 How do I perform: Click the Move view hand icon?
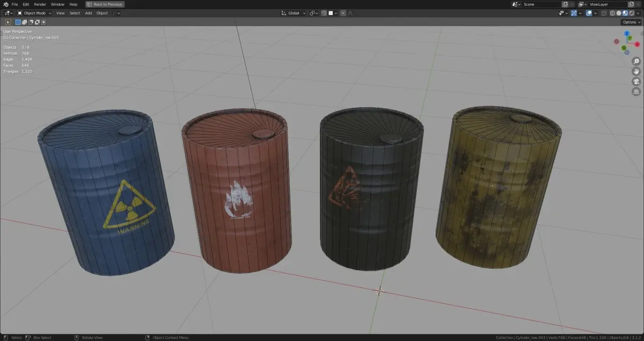(x=636, y=71)
